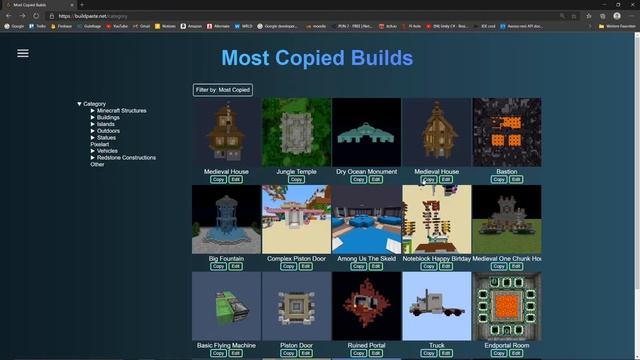
Task: Open the browser profile avatar
Action: [x=617, y=16]
